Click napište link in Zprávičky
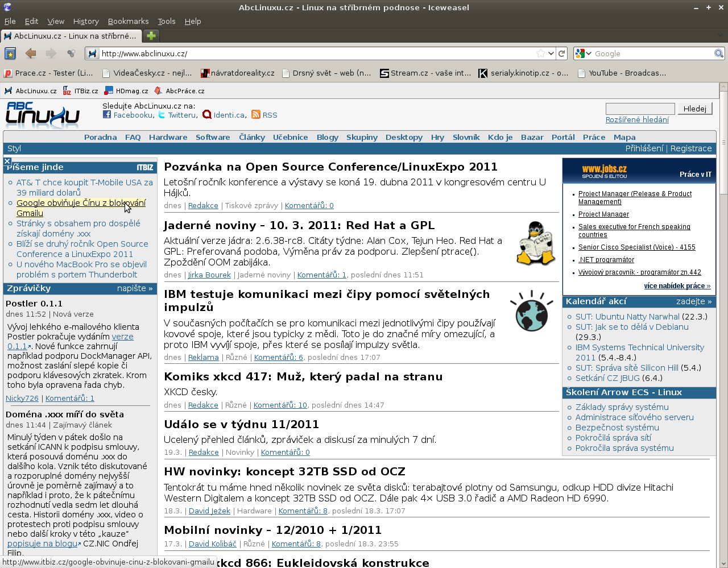Screen dimensions: 728x568 [x=135, y=288]
